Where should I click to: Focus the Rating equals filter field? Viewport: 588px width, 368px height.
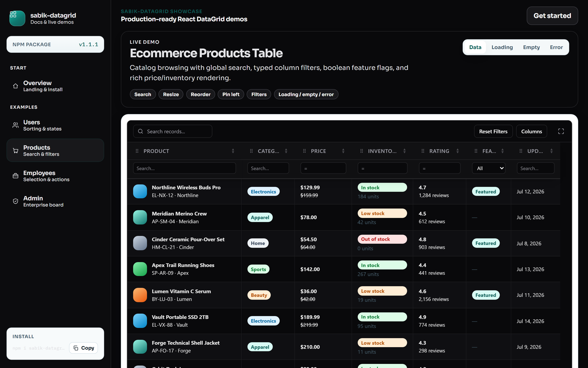point(440,168)
